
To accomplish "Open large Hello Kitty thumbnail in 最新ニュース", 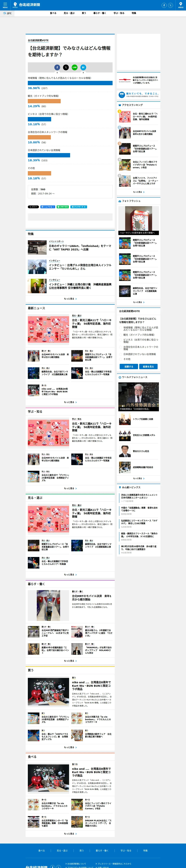I will tap(48, 329).
